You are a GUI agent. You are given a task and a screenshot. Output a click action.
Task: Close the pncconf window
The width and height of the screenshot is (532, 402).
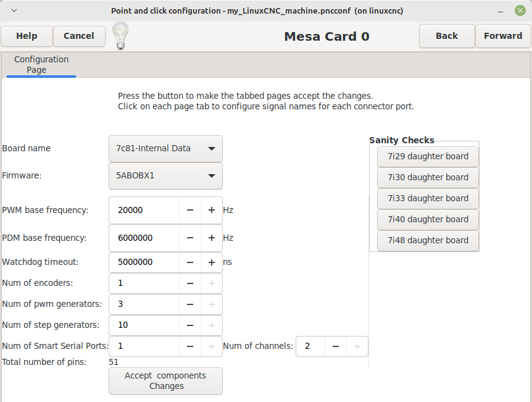click(520, 10)
